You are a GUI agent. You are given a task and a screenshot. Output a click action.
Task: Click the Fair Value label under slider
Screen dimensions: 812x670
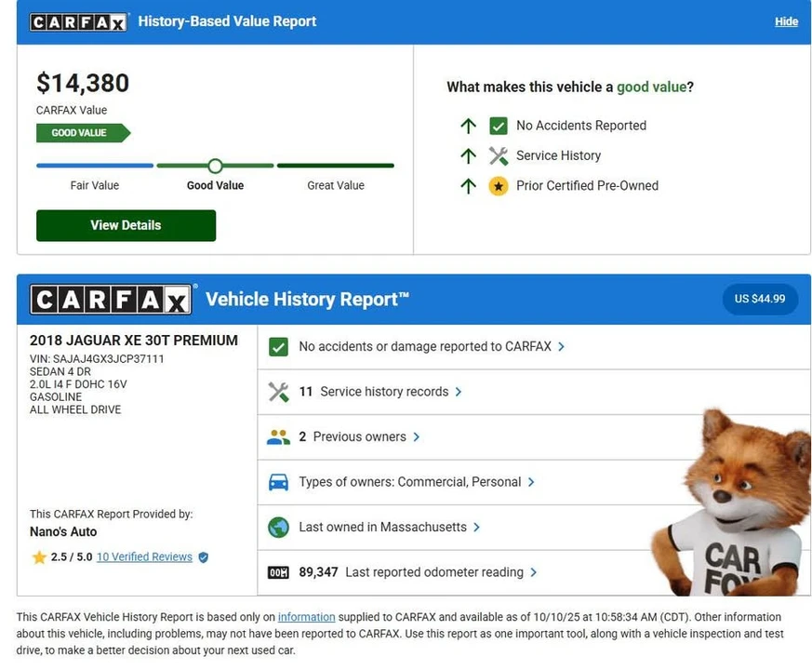[95, 185]
